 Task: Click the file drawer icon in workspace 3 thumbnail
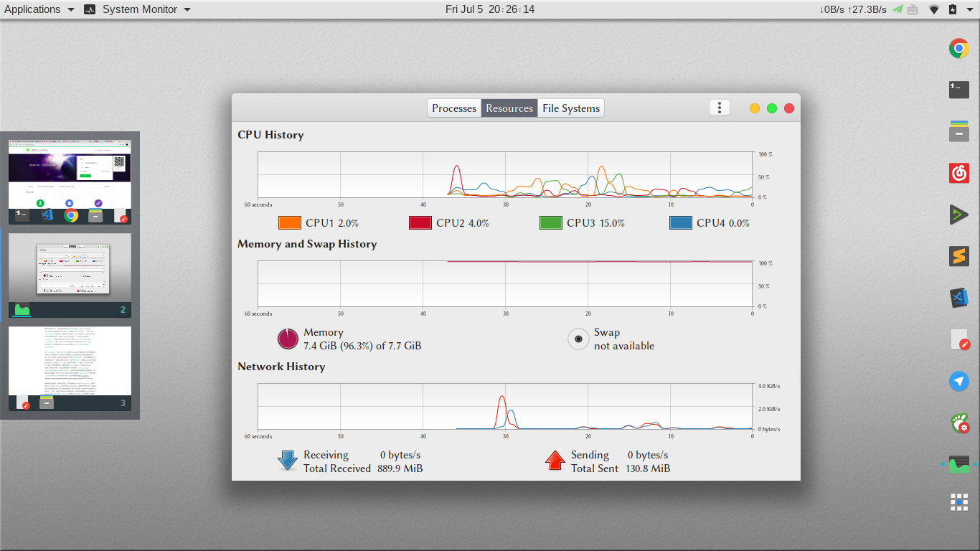coord(47,402)
